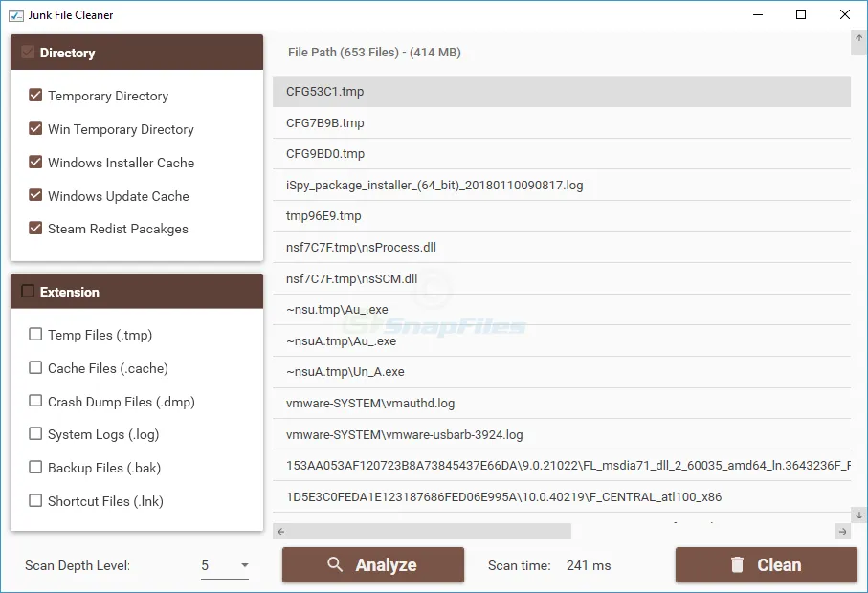Click the scroll up arrow of the file list

click(x=858, y=38)
